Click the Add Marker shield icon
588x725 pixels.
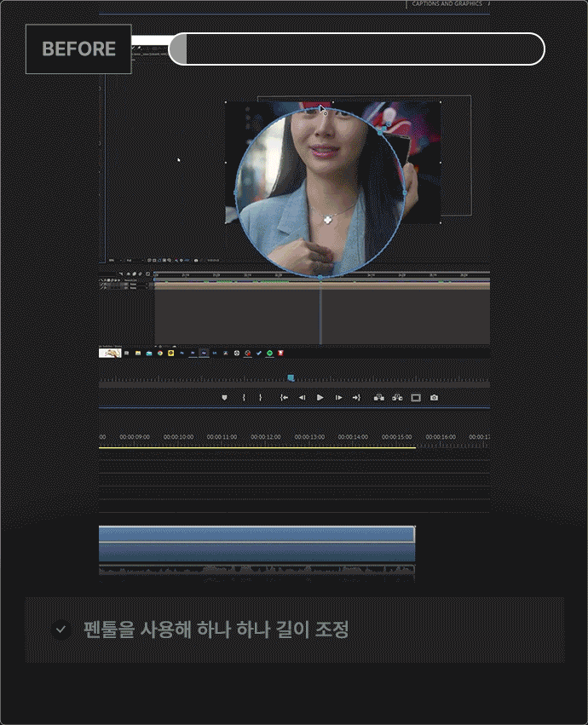(x=224, y=398)
